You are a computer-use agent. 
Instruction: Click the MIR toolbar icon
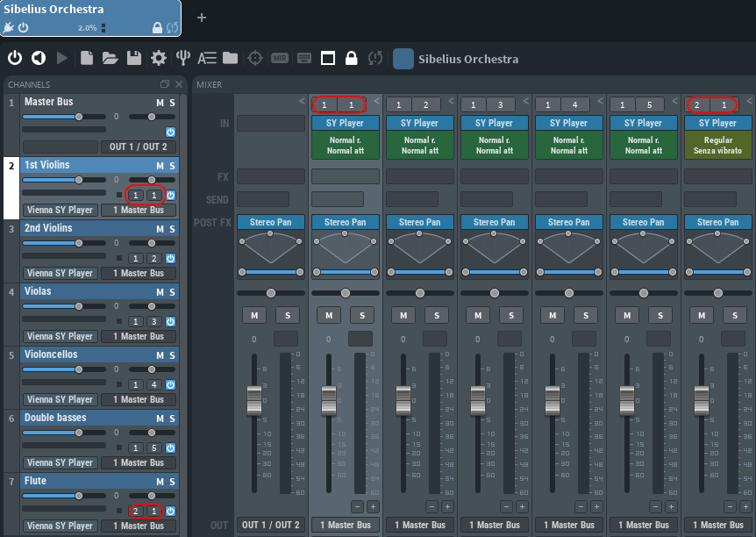point(280,59)
